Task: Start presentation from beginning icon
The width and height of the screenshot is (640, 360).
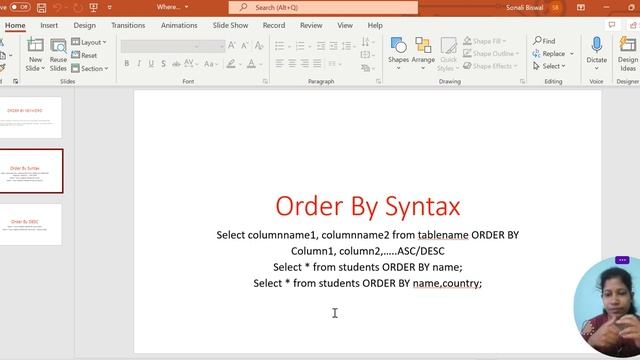Action: [x=93, y=7]
